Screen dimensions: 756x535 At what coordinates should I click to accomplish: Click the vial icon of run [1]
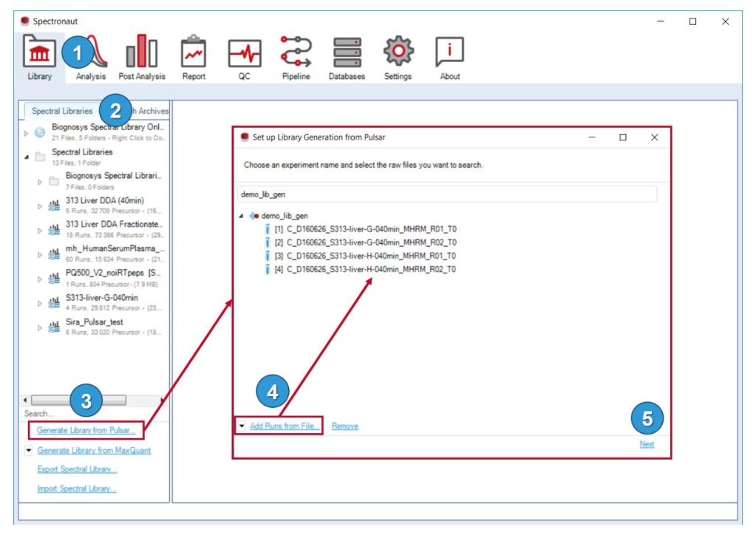pos(267,229)
